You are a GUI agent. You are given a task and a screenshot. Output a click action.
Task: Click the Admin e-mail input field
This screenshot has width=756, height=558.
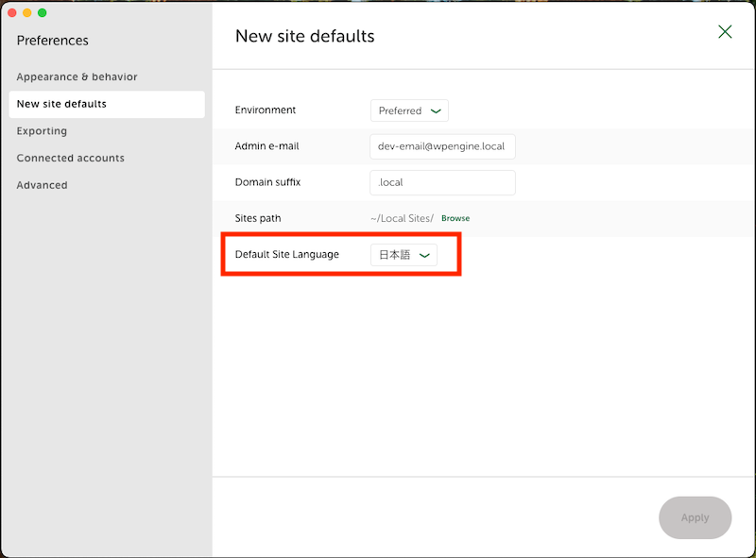coord(442,146)
